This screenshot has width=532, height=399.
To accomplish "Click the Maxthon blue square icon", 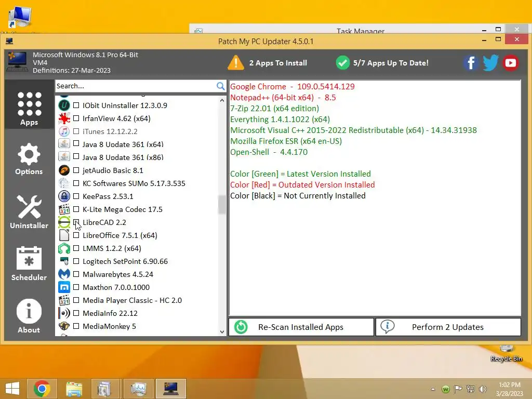I will pos(64,287).
